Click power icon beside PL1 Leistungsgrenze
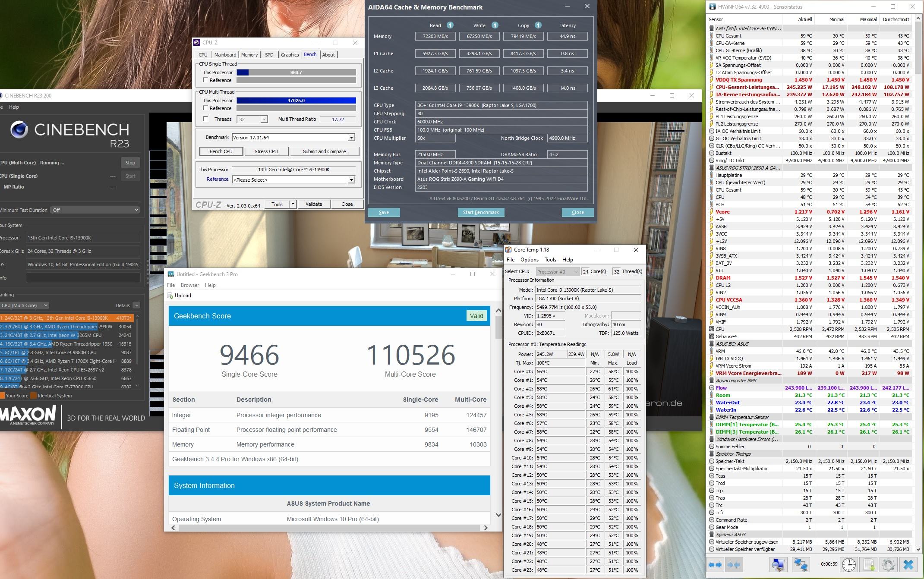The image size is (924, 579). click(712, 116)
